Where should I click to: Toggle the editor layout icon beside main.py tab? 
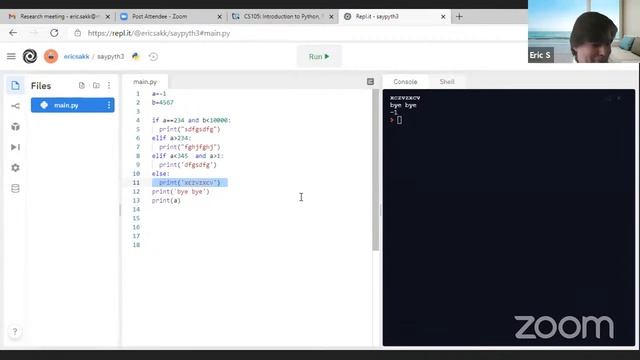pyautogui.click(x=370, y=82)
